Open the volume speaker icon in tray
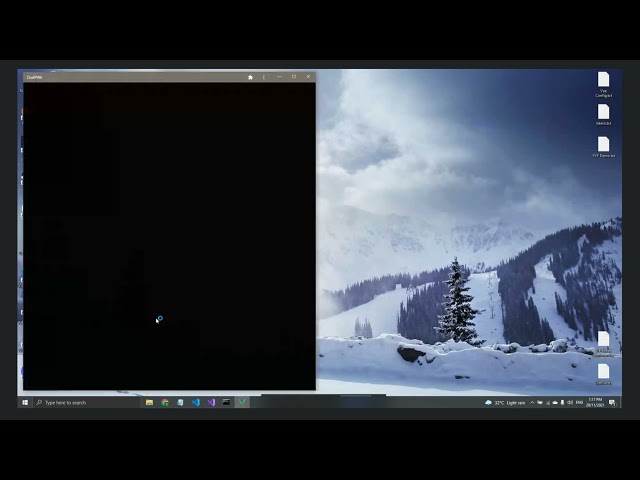This screenshot has width=640, height=480. click(570, 403)
